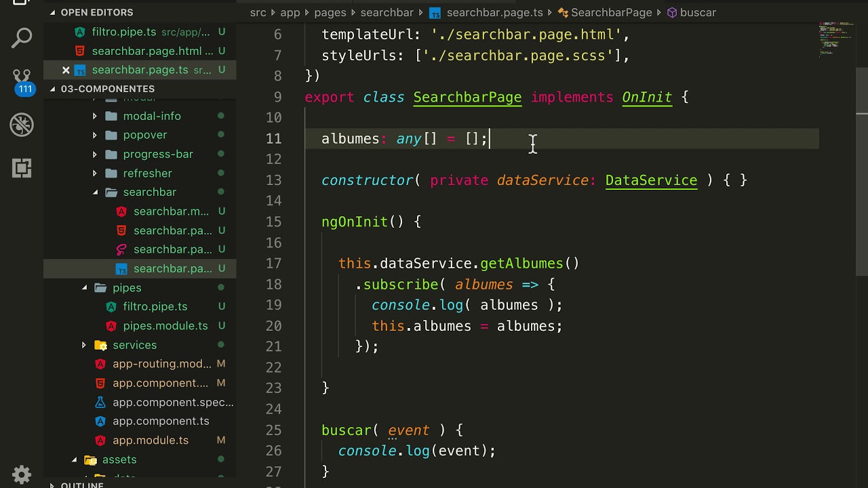Expand the OUTLINE section
The width and height of the screenshot is (868, 488).
pyautogui.click(x=52, y=484)
